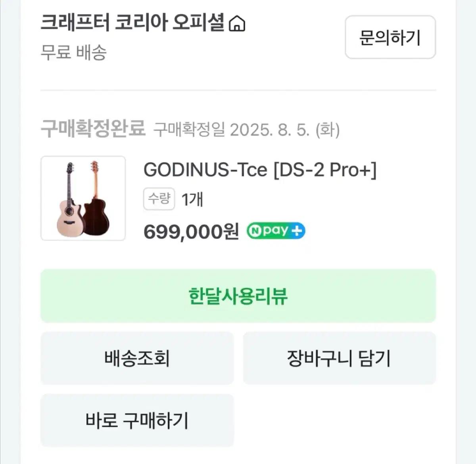The height and width of the screenshot is (464, 476).
Task: Tap the 무료 배송 shipping label
Action: click(x=73, y=52)
